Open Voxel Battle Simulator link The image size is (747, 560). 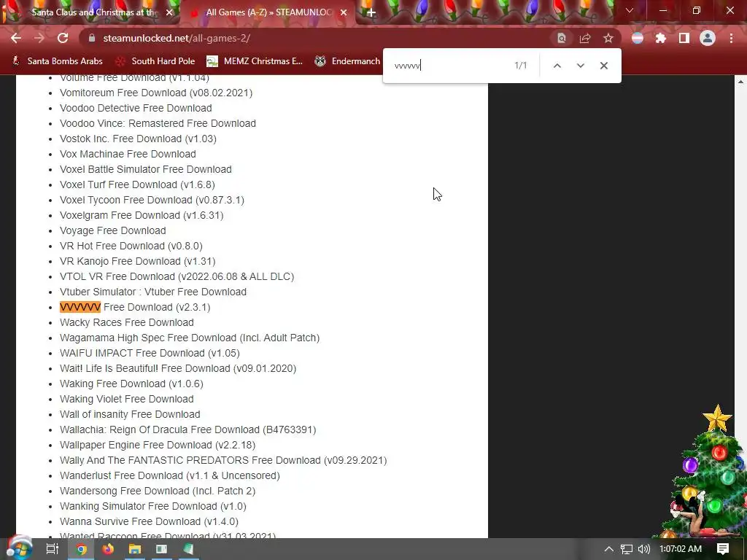[146, 169]
